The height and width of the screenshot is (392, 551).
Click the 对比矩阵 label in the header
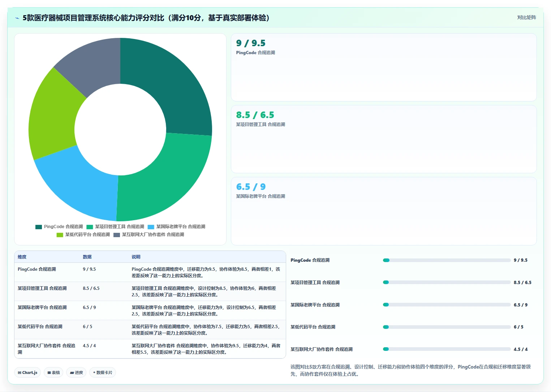pyautogui.click(x=526, y=17)
